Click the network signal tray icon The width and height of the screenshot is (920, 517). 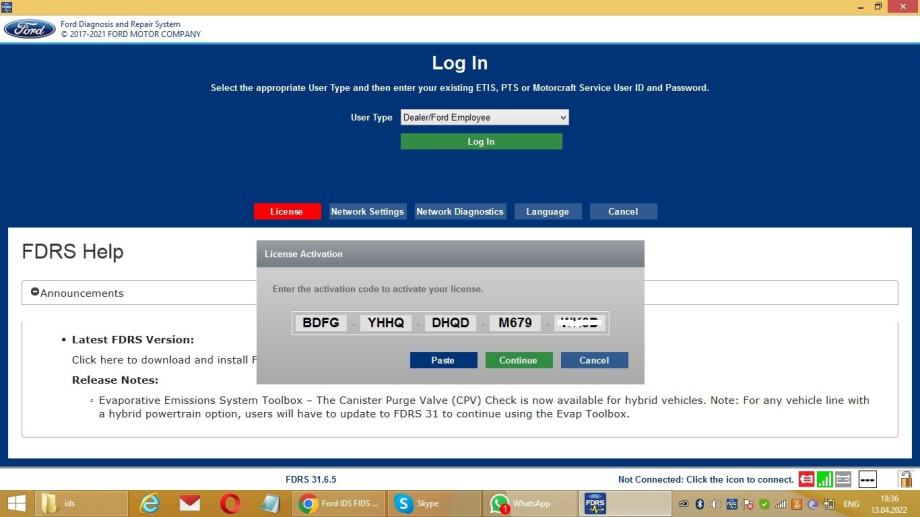click(780, 504)
